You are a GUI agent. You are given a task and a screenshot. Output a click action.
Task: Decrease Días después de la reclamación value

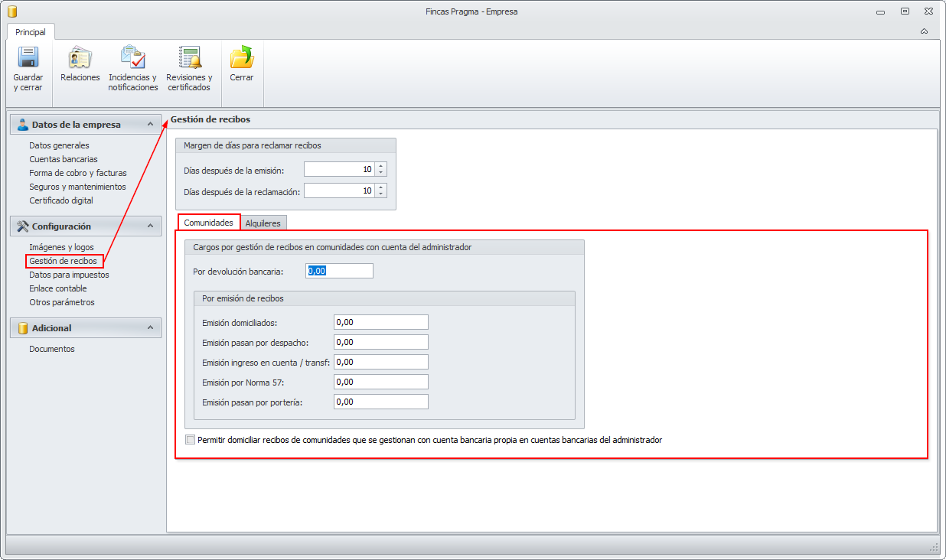tap(381, 194)
